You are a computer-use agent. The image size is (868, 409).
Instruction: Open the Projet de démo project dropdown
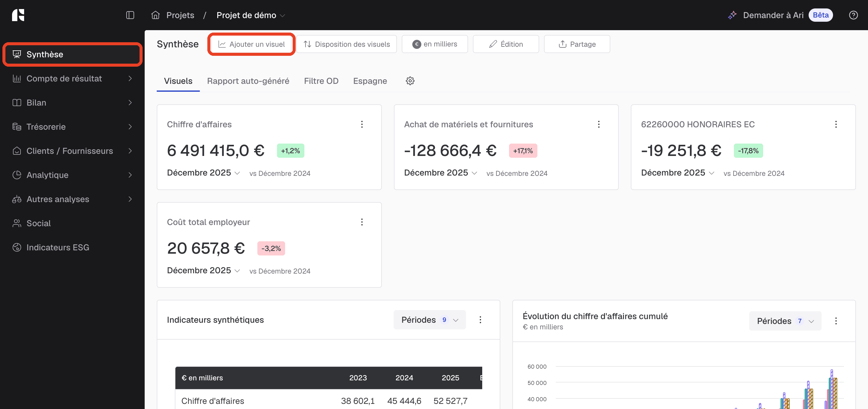click(x=251, y=15)
